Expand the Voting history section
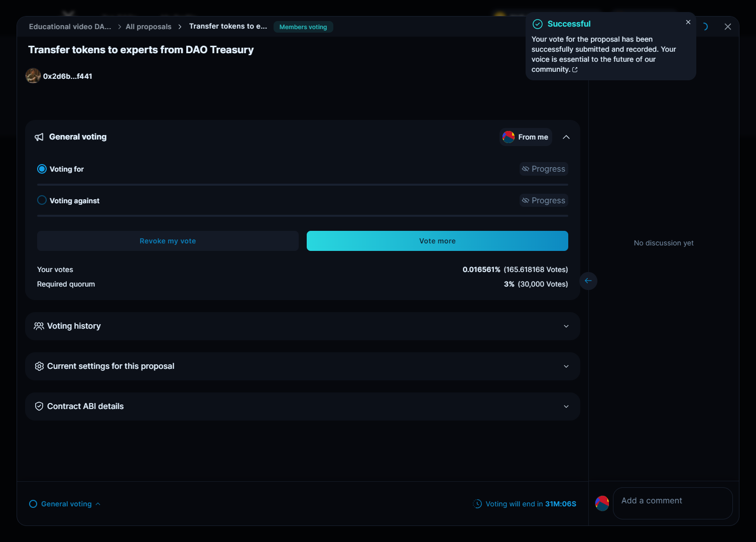This screenshot has height=542, width=756. click(566, 326)
